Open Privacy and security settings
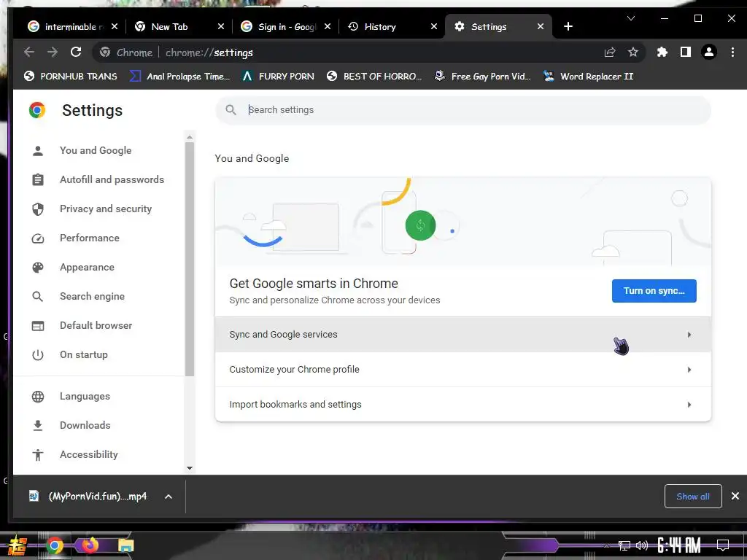747x560 pixels. click(x=105, y=209)
